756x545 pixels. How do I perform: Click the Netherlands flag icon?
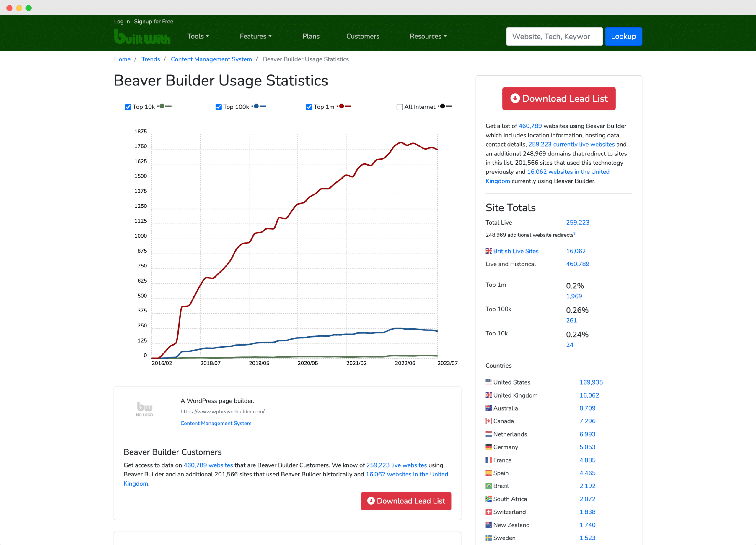pyautogui.click(x=488, y=434)
